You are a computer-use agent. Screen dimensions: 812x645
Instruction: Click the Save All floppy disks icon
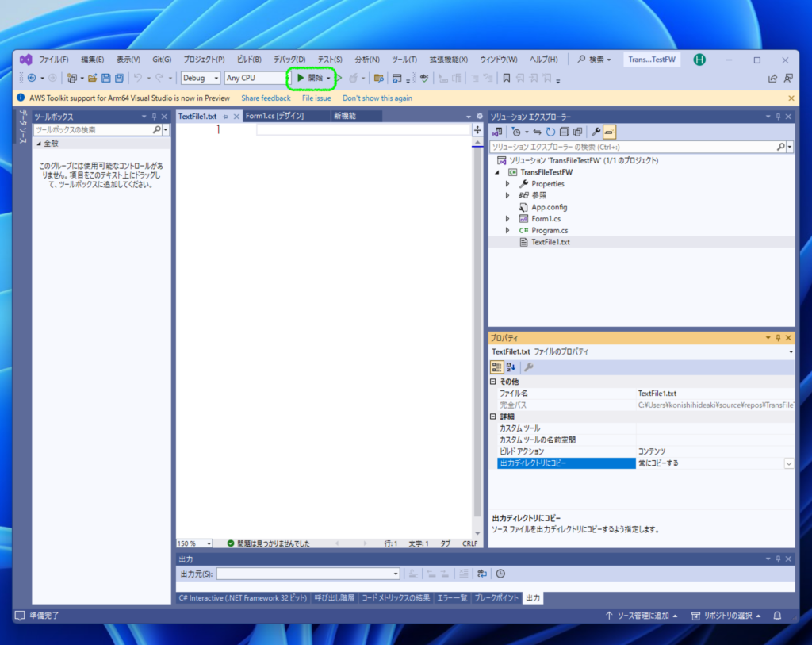(120, 79)
